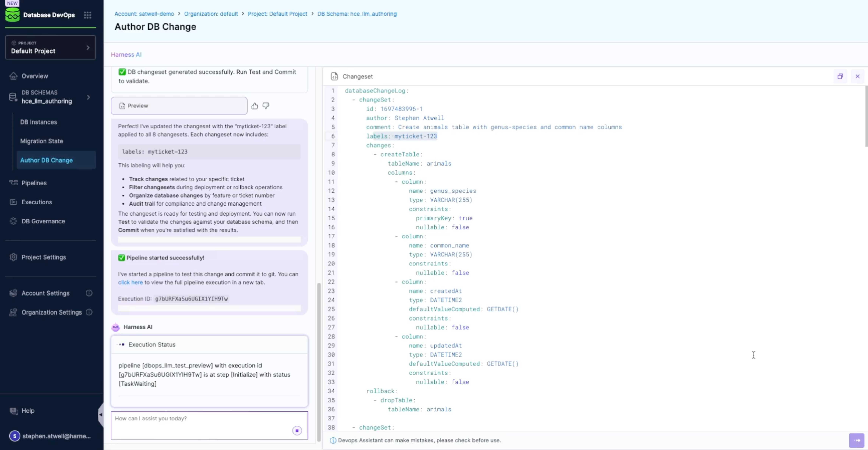
Task: Open DB Instances
Action: click(38, 122)
